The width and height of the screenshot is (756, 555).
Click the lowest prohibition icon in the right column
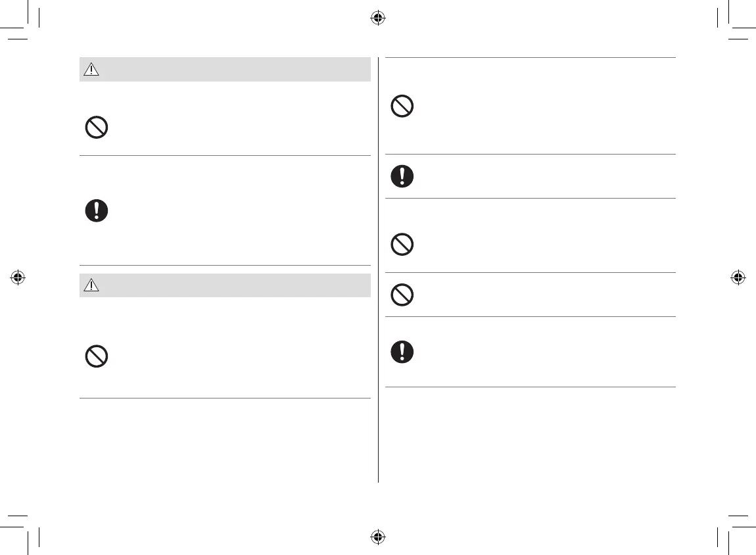pyautogui.click(x=402, y=295)
